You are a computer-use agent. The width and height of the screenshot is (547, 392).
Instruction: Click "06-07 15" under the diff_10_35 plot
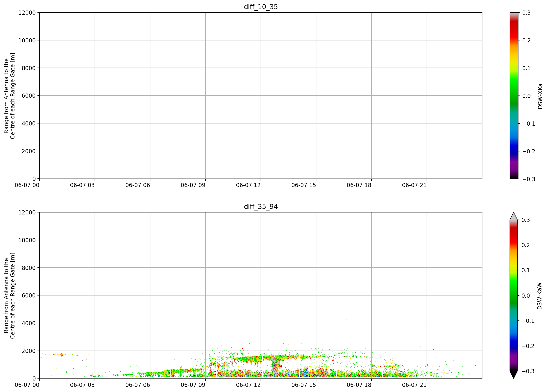pyautogui.click(x=304, y=185)
